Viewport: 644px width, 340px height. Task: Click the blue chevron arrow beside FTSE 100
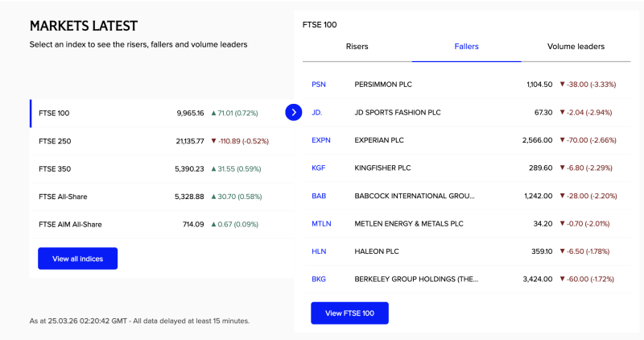coord(294,112)
